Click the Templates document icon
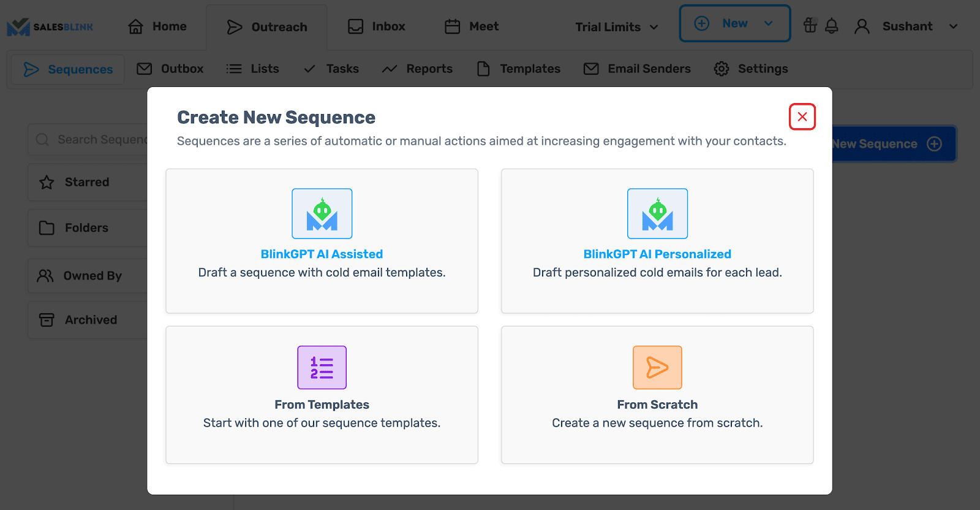This screenshot has height=510, width=980. click(x=483, y=69)
